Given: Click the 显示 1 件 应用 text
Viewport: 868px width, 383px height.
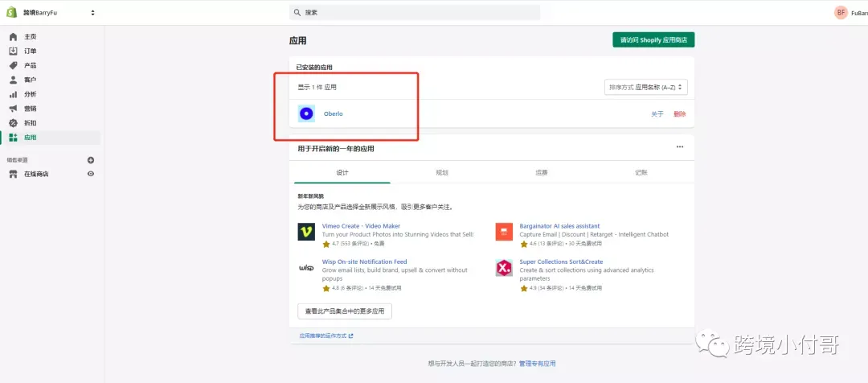Looking at the screenshot, I should (x=317, y=88).
